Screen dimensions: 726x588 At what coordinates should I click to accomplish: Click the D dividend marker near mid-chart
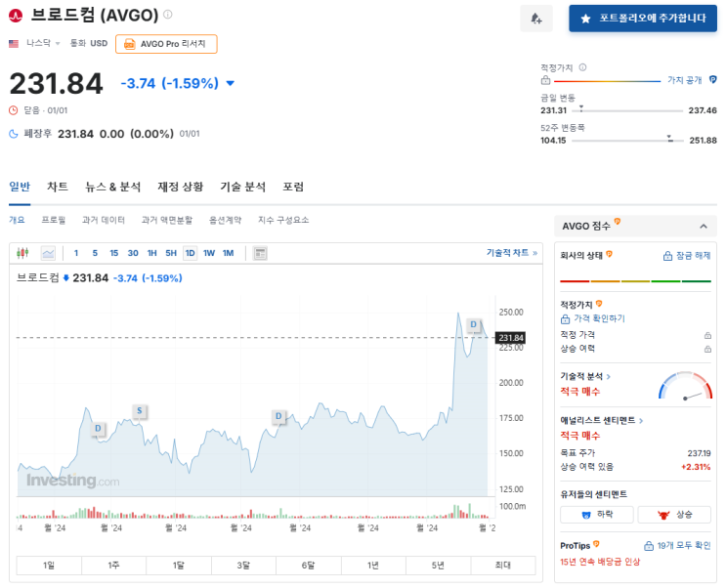pos(278,416)
